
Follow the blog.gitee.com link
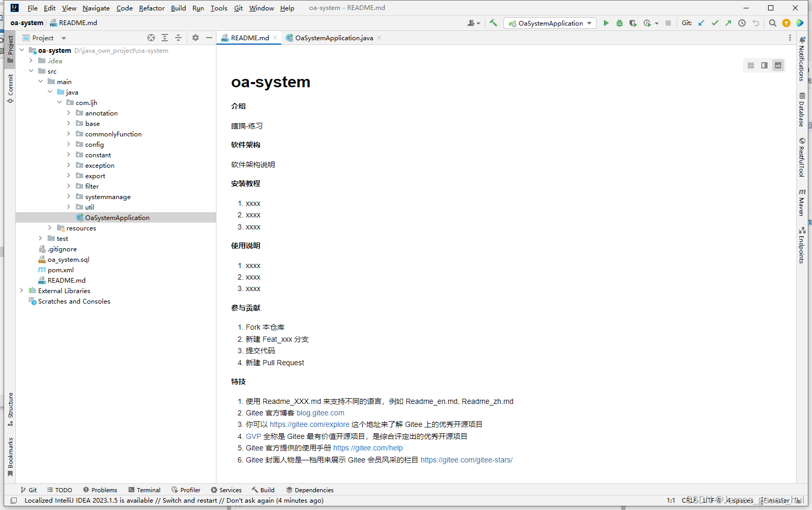coord(321,413)
